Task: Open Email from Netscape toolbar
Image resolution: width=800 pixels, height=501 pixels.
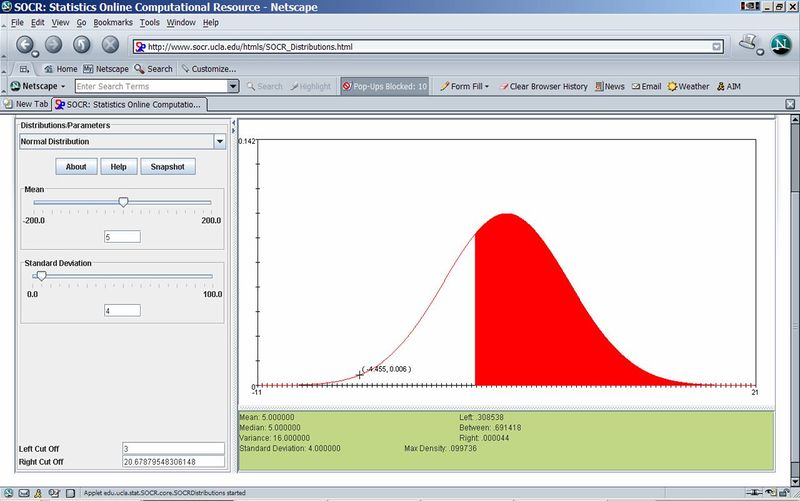Action: click(x=646, y=86)
